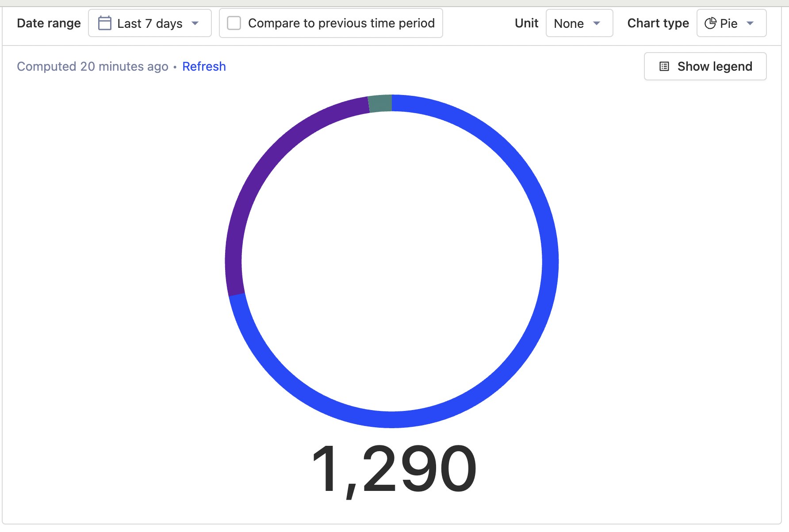Expand the Chart type Pie dropdown
789x532 pixels.
[x=732, y=23]
